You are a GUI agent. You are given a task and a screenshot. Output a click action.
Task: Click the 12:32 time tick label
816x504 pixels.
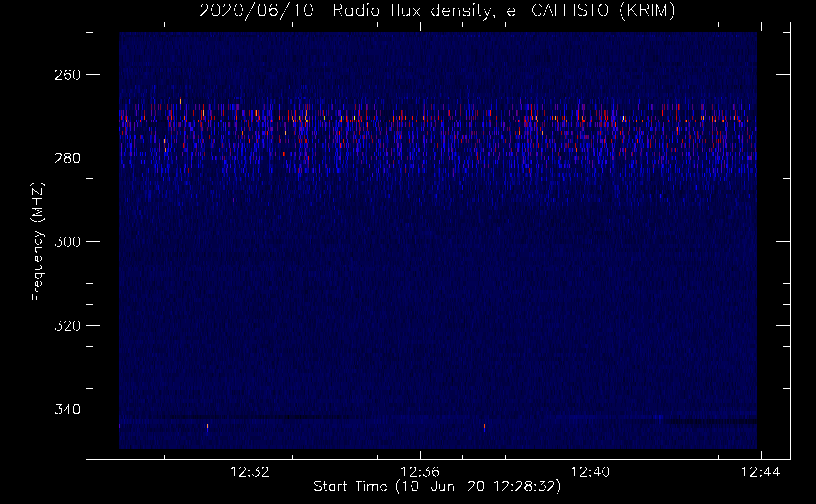[250, 472]
